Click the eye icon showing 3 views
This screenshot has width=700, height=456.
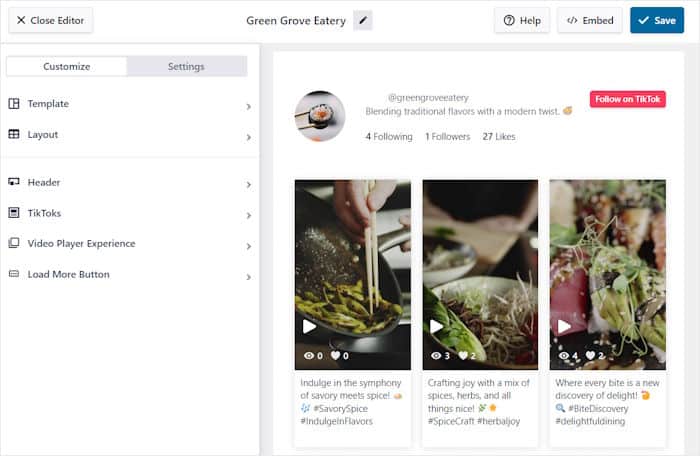(x=436, y=356)
